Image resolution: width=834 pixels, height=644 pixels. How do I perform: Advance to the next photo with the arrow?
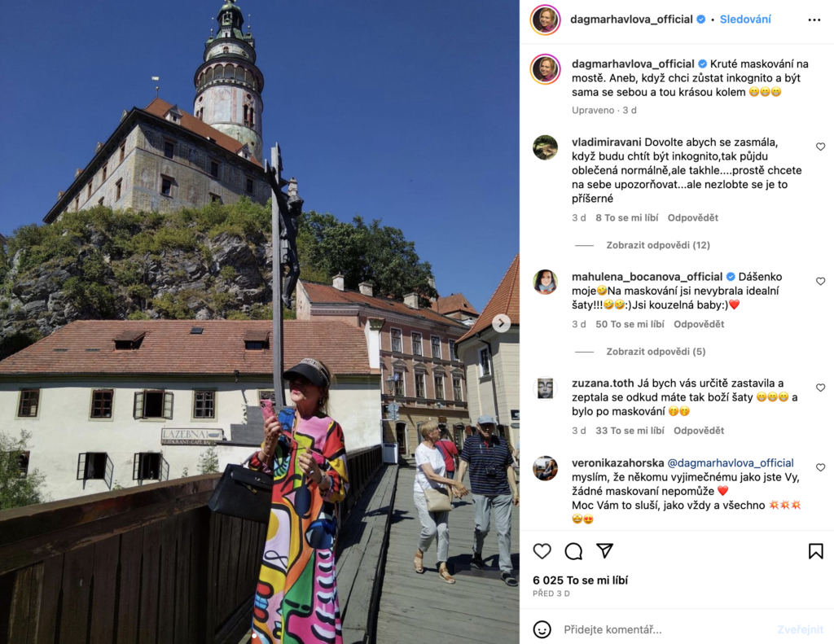point(501,322)
